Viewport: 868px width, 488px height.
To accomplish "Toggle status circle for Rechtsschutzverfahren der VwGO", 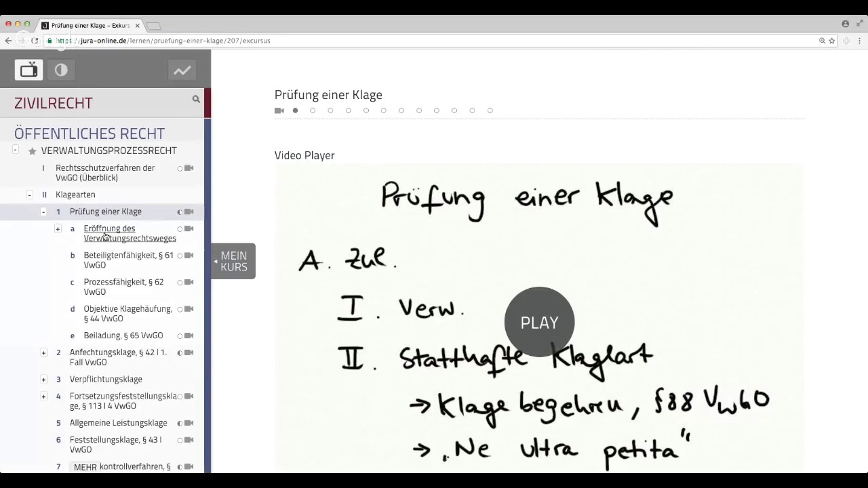I will pos(180,168).
